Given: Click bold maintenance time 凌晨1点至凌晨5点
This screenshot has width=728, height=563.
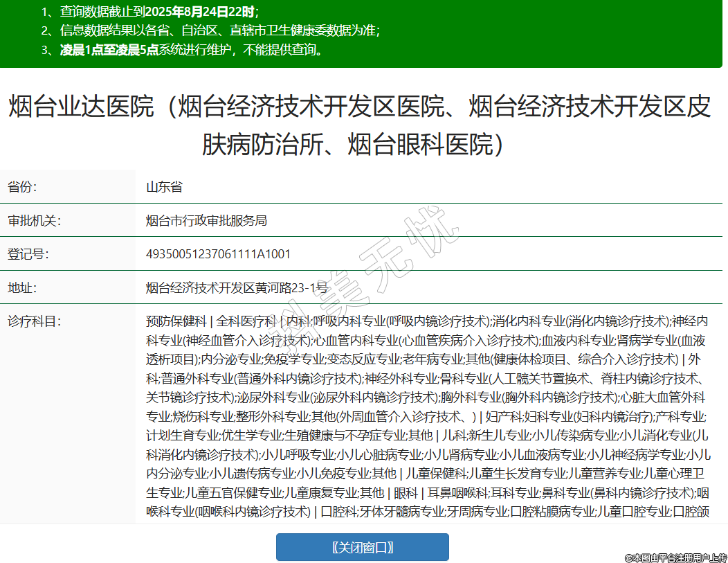Looking at the screenshot, I should 109,50.
